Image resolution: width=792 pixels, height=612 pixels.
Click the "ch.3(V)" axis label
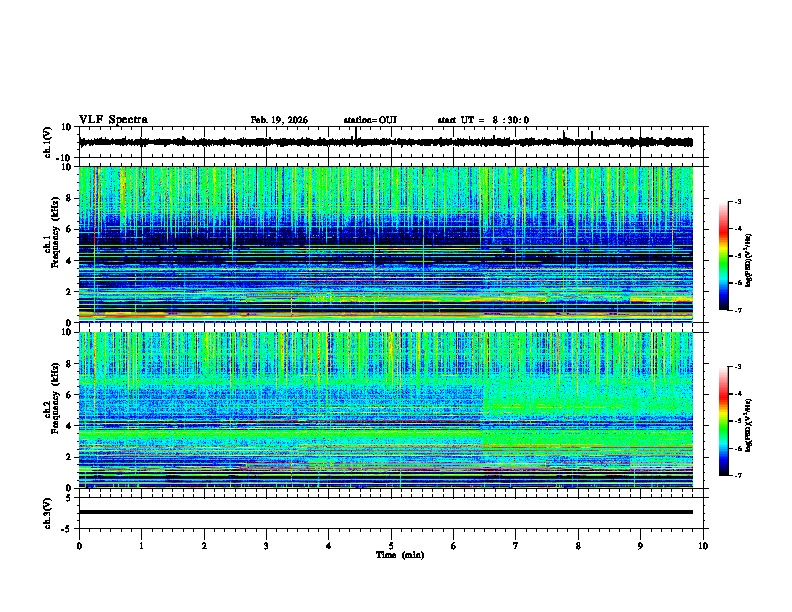click(x=48, y=513)
